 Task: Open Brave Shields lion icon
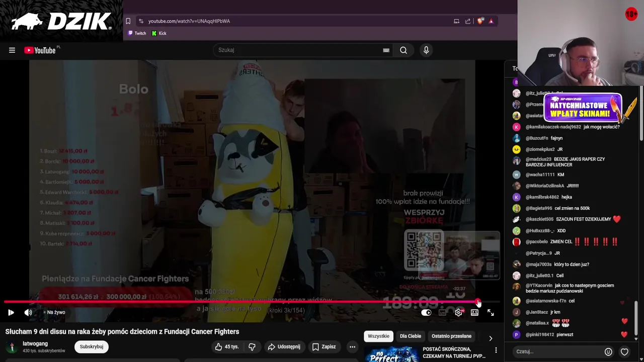click(x=480, y=21)
